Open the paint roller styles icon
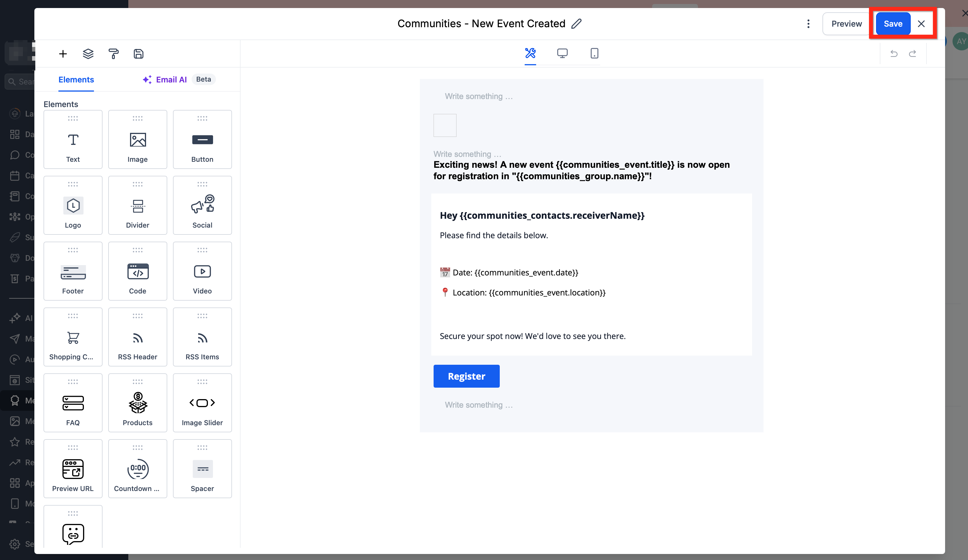Viewport: 968px width, 560px height. point(113,54)
